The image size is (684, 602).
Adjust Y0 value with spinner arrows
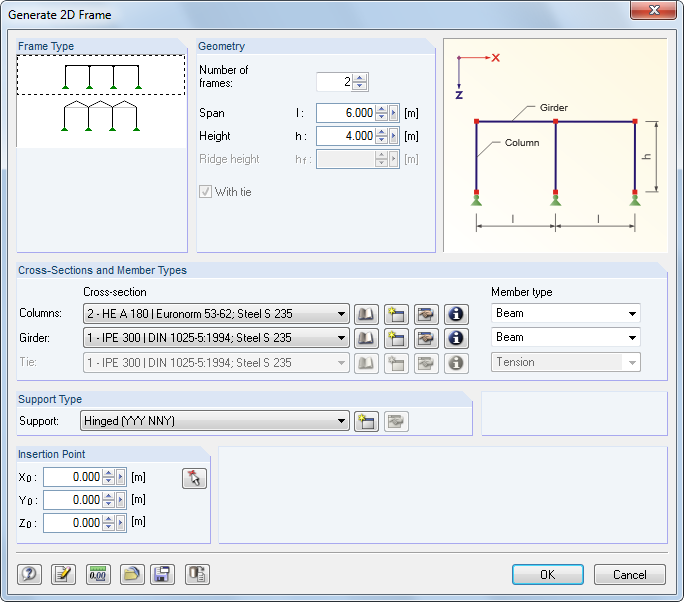[108, 500]
